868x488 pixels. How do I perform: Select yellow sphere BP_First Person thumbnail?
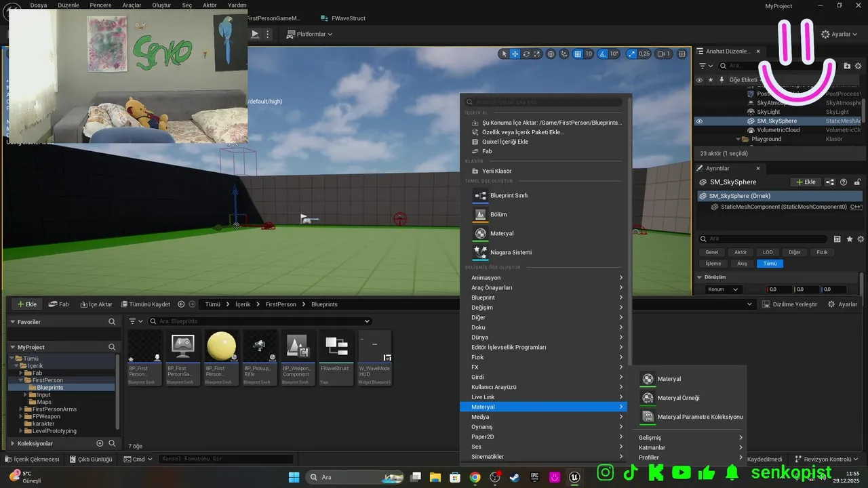221,346
